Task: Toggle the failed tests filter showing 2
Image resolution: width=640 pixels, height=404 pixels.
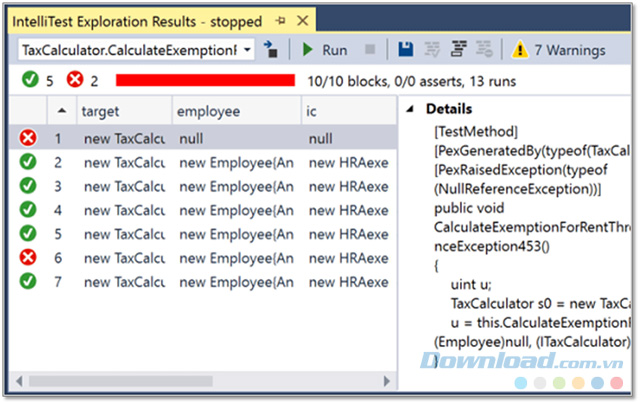Action: [x=83, y=81]
